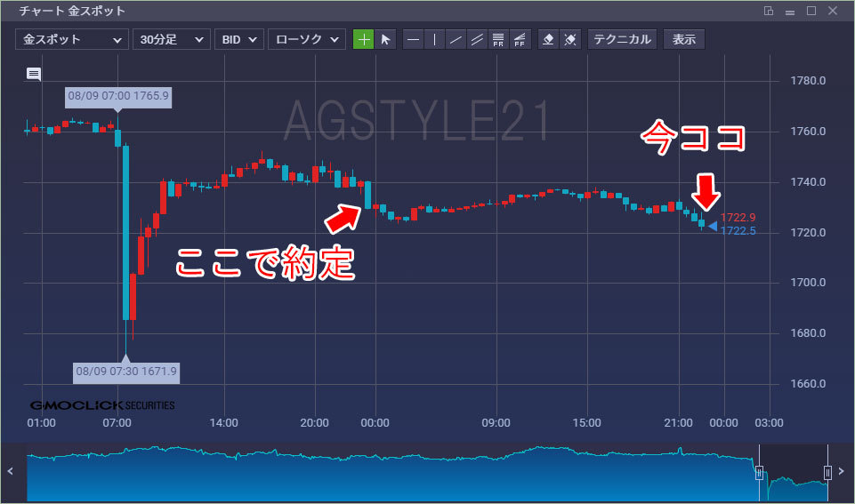Maximize the チャート 金スポット window
855x504 pixels.
pos(811,11)
